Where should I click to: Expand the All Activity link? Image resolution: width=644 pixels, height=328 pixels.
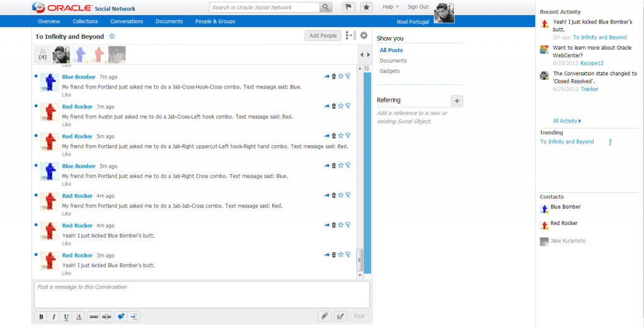tap(567, 121)
